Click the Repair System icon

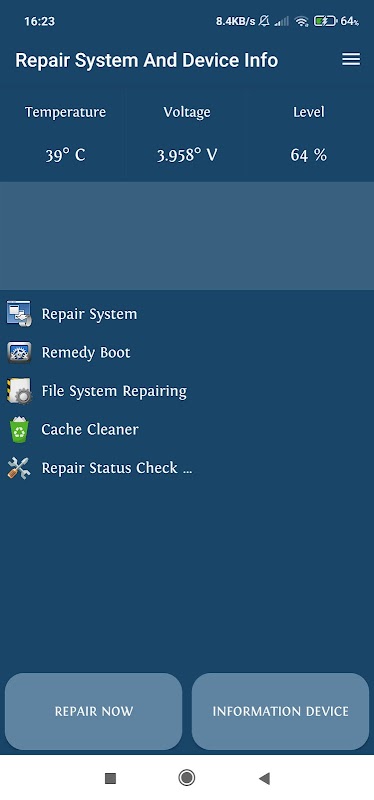point(19,314)
